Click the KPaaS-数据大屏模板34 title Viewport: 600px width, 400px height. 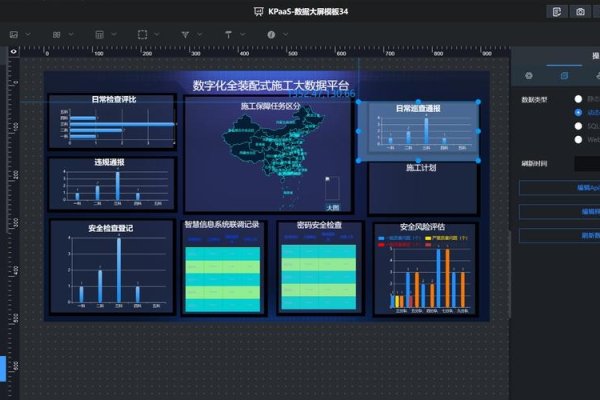[x=308, y=11]
